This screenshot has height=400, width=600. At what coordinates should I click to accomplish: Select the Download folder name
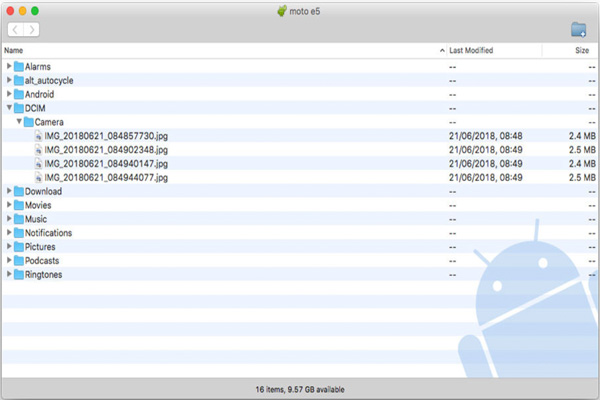(x=43, y=191)
